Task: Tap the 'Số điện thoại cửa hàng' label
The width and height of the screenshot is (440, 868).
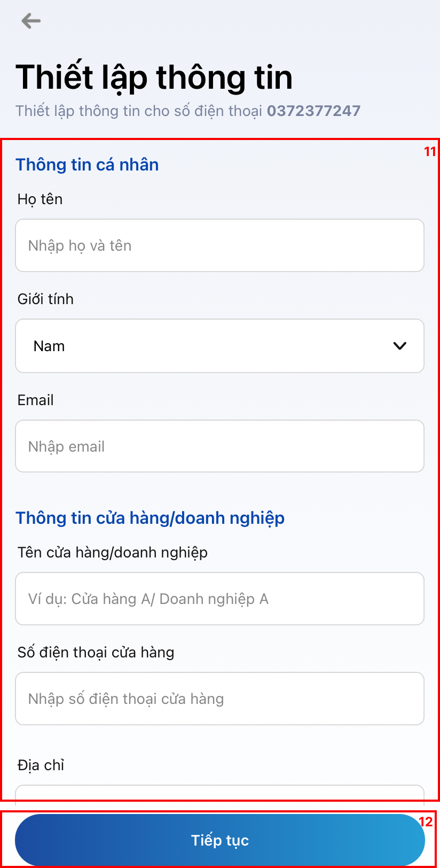Action: pyautogui.click(x=96, y=653)
